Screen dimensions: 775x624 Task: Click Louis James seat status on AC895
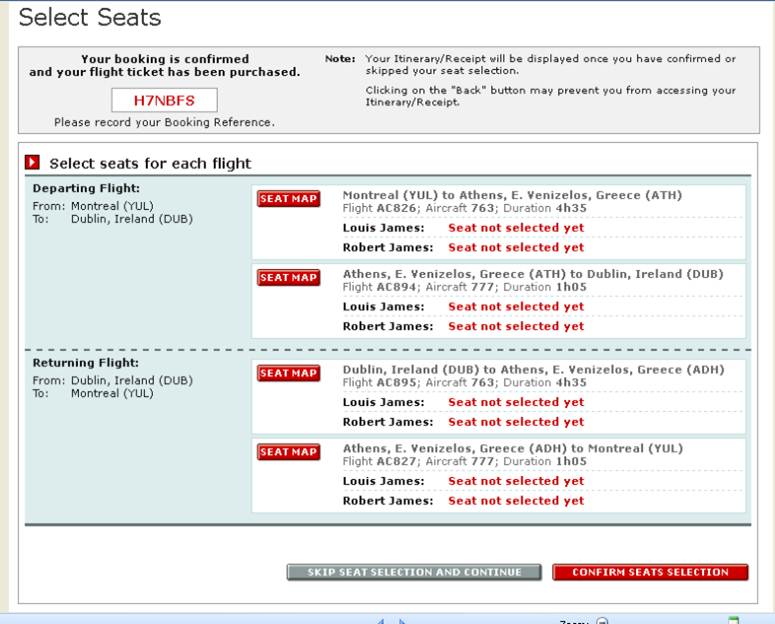coord(516,402)
